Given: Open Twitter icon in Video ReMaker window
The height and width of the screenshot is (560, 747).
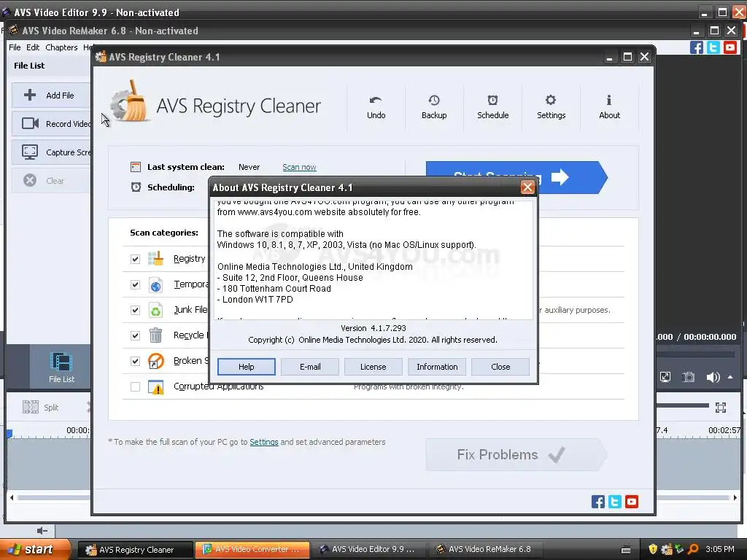Looking at the screenshot, I should [713, 47].
